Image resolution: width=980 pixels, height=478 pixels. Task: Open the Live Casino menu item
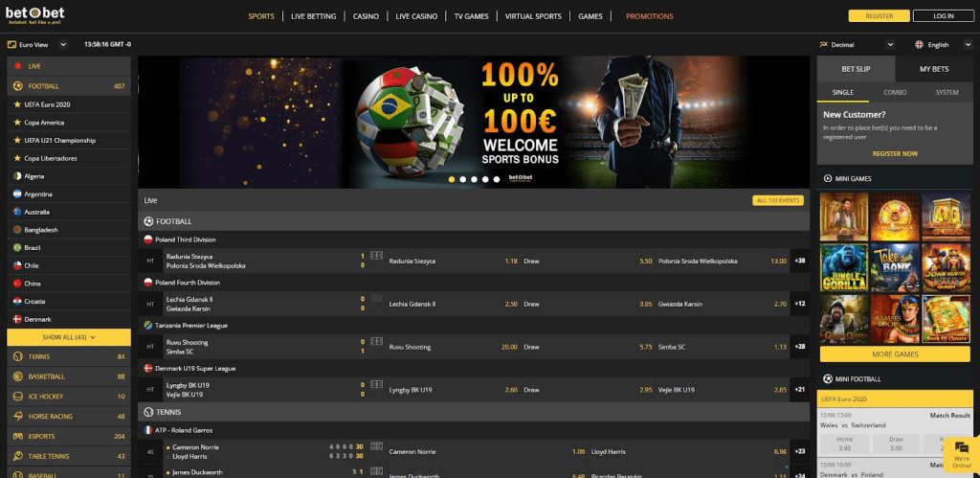[415, 16]
